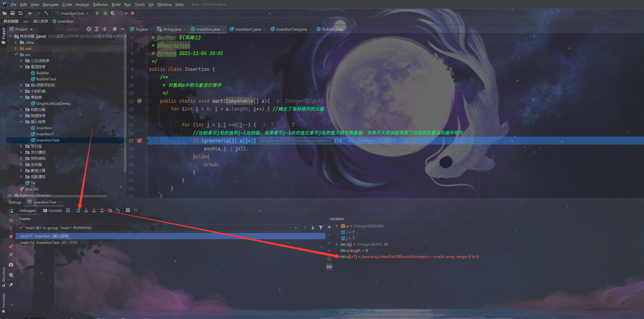
Task: Collapse the src folder
Action: coord(16,55)
